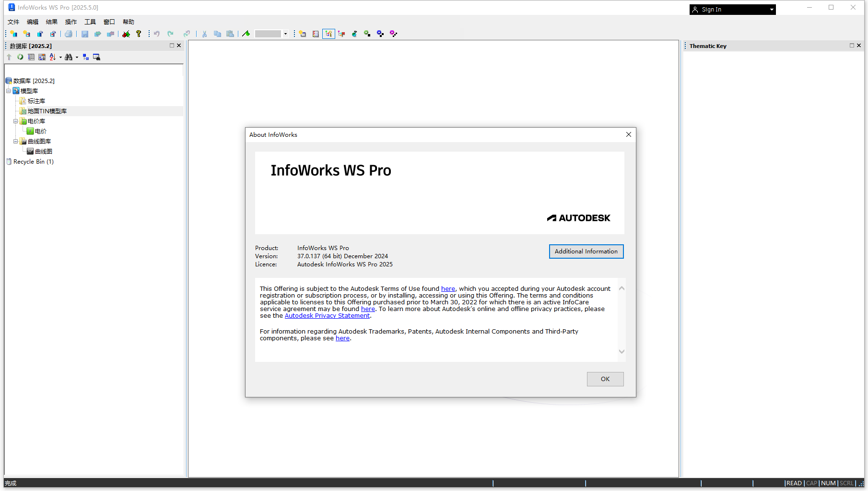Open the 结果 menu
868x491 pixels.
click(52, 22)
